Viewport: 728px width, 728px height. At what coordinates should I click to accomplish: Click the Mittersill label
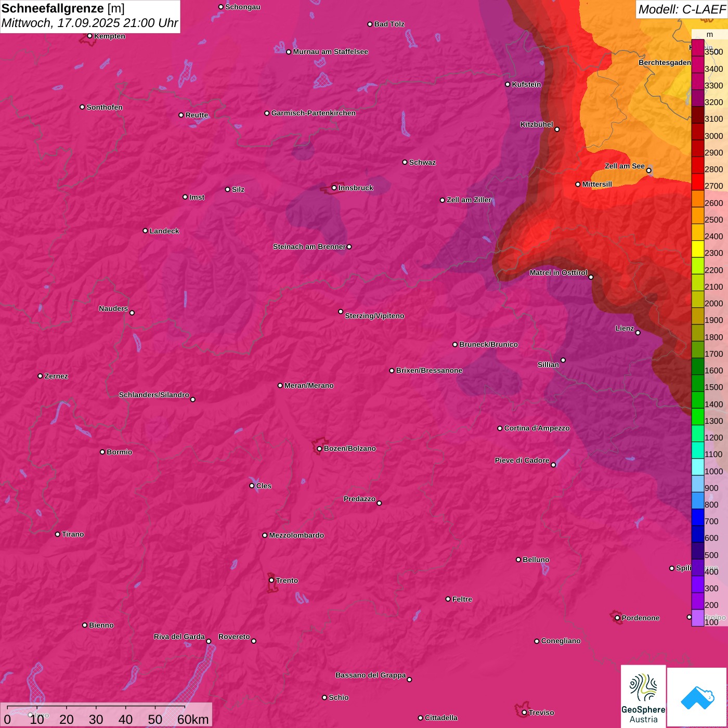[597, 185]
